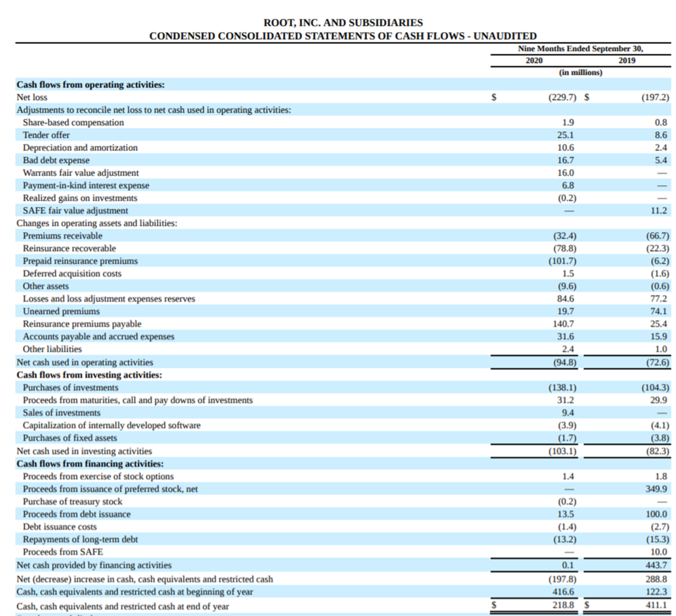This screenshot has width=676, height=616.
Task: Select the "2019" column header
Action: 626,60
